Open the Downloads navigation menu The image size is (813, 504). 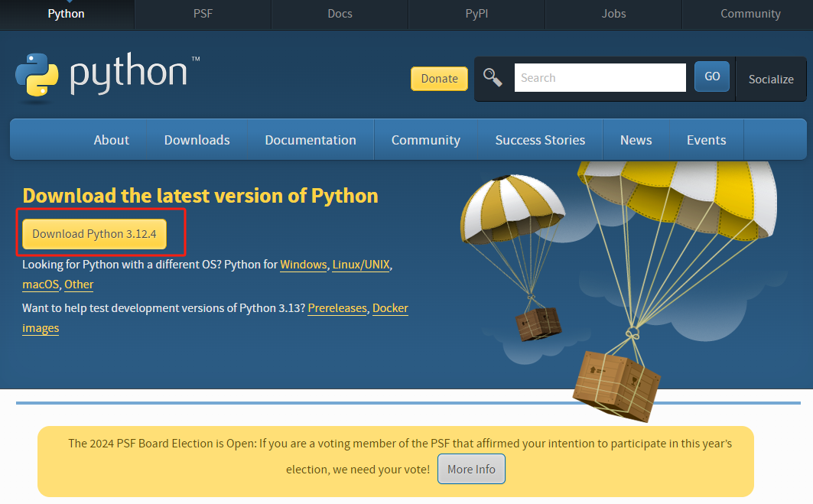[197, 140]
